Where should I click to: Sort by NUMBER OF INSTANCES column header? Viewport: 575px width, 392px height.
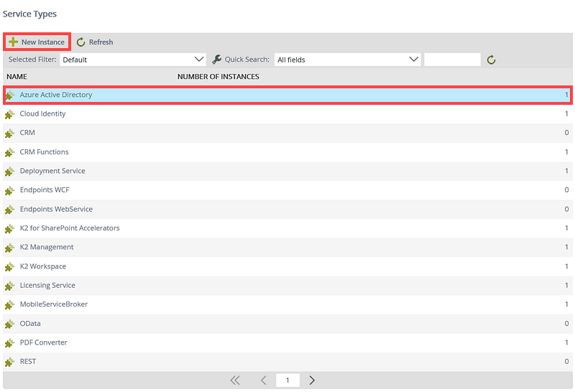coord(218,77)
